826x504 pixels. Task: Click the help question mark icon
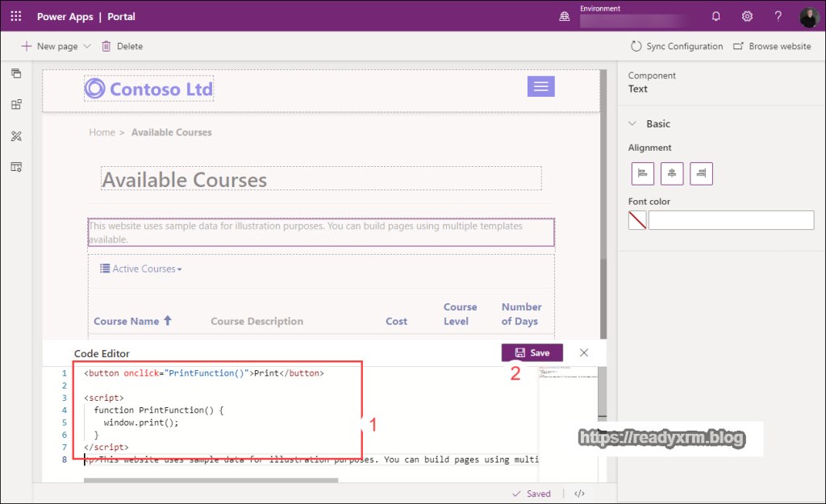tap(778, 16)
